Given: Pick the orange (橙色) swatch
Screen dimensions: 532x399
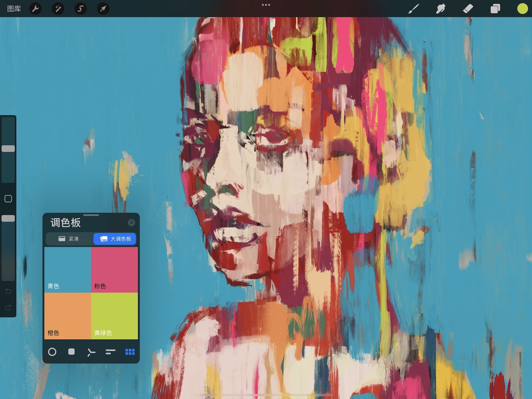Looking at the screenshot, I should pyautogui.click(x=68, y=316).
